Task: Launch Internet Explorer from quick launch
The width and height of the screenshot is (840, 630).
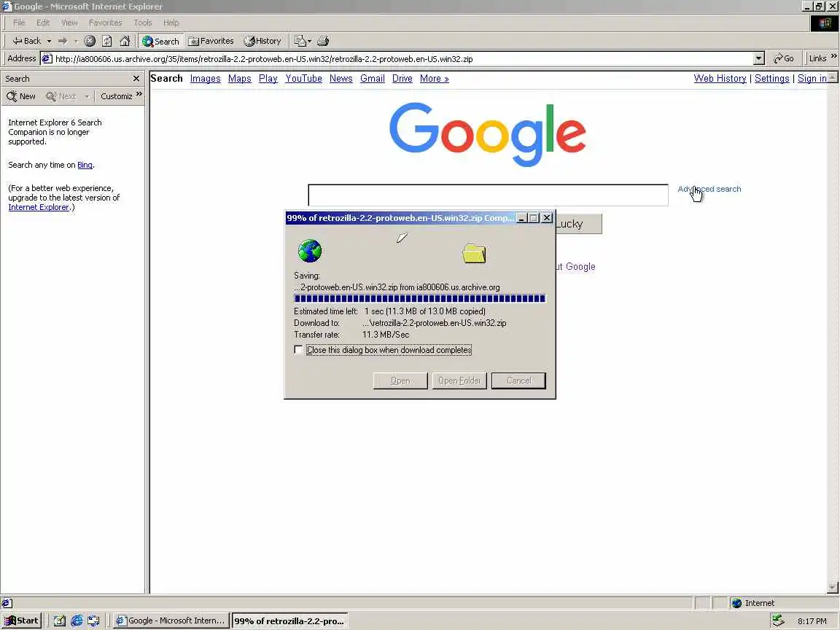Action: click(77, 621)
